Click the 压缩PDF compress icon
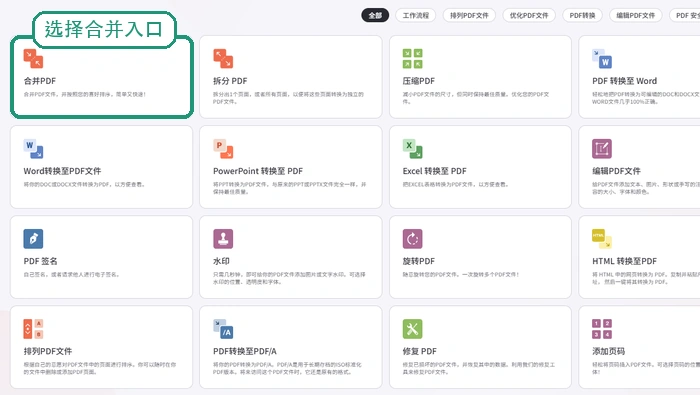The image size is (700, 395). (x=412, y=58)
